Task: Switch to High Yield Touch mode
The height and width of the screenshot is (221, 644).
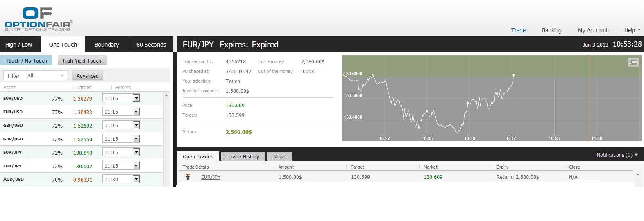Action: (82, 61)
